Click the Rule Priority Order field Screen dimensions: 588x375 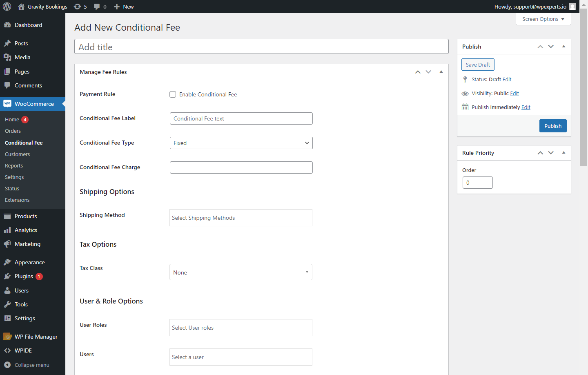click(478, 183)
